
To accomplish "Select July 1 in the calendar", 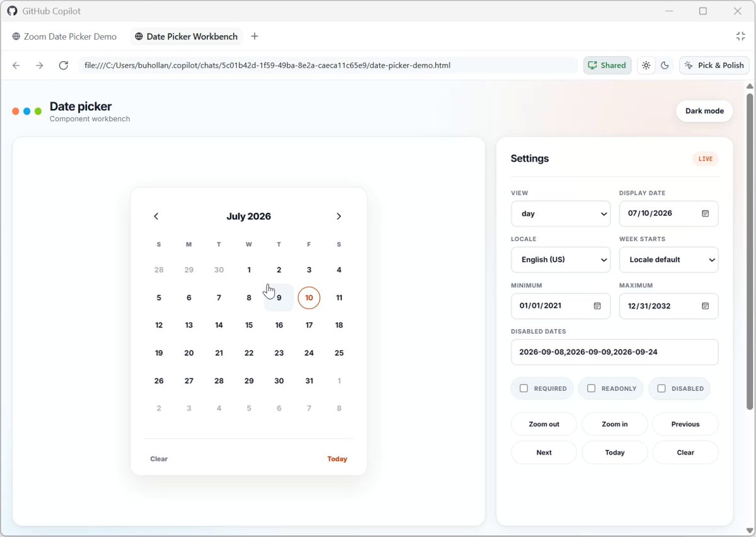I will 249,270.
